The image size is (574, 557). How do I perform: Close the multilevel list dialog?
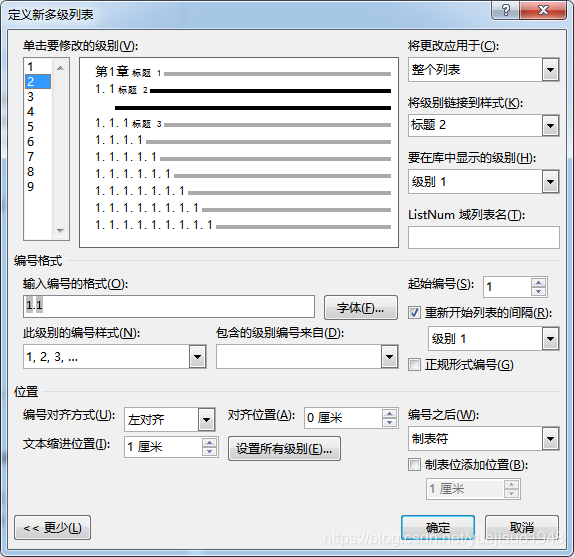(x=543, y=10)
